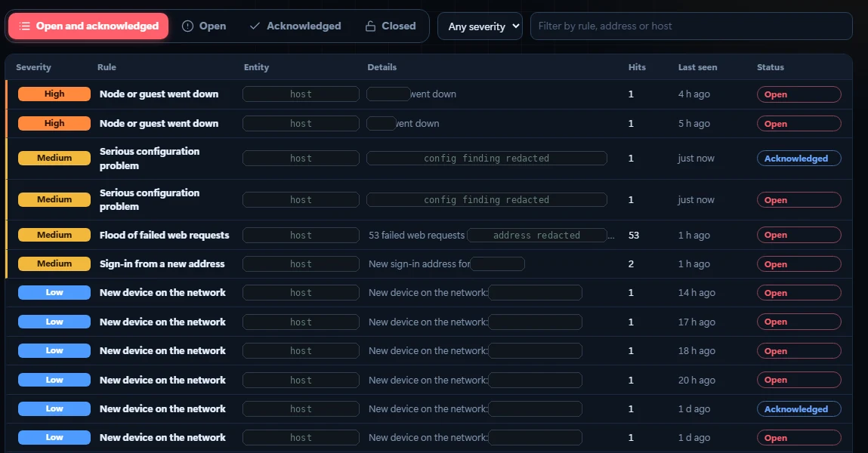The image size is (868, 453).
Task: Click the Last seen column header
Action: [x=697, y=67]
